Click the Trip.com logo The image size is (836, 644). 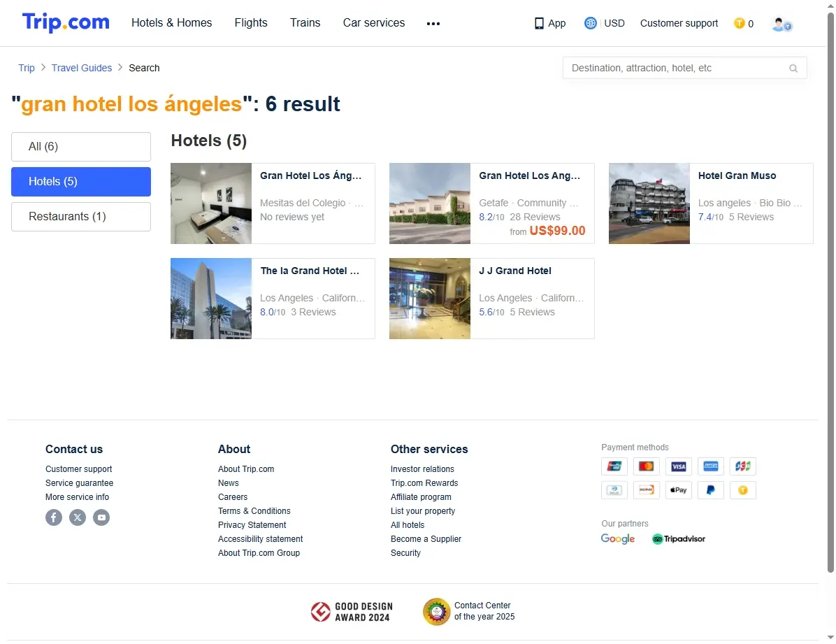tap(66, 22)
